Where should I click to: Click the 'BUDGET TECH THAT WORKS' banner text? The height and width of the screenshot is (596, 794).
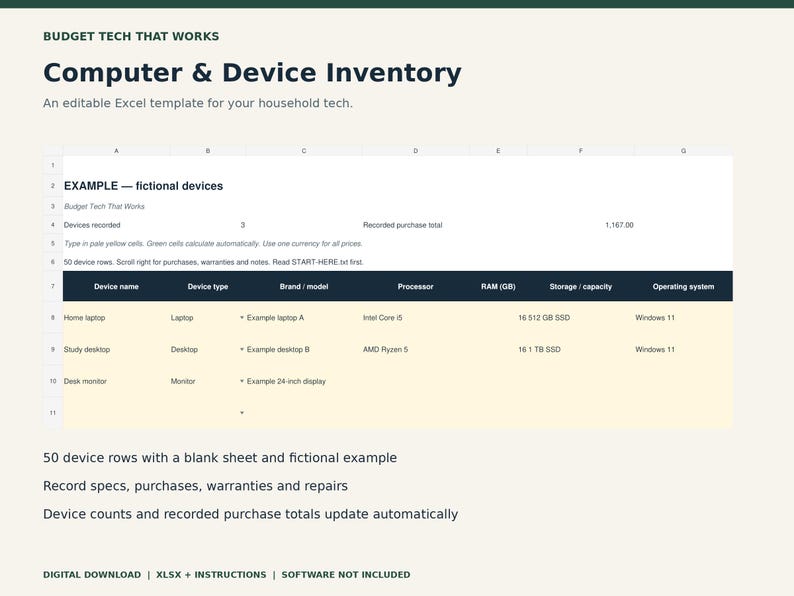tap(131, 36)
